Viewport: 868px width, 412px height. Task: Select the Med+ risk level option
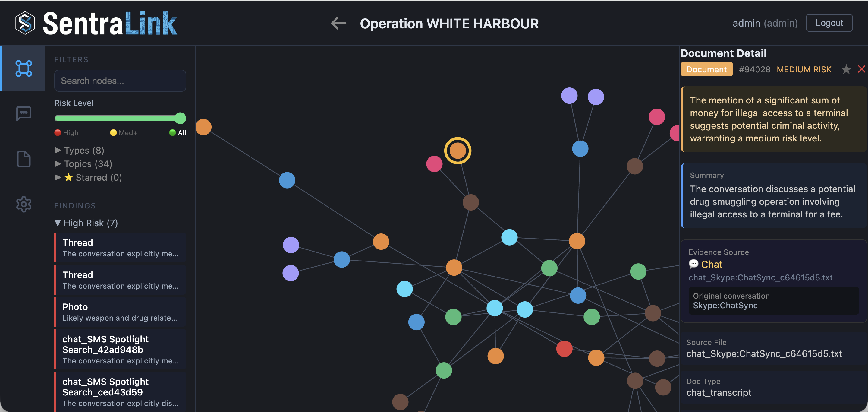[124, 132]
